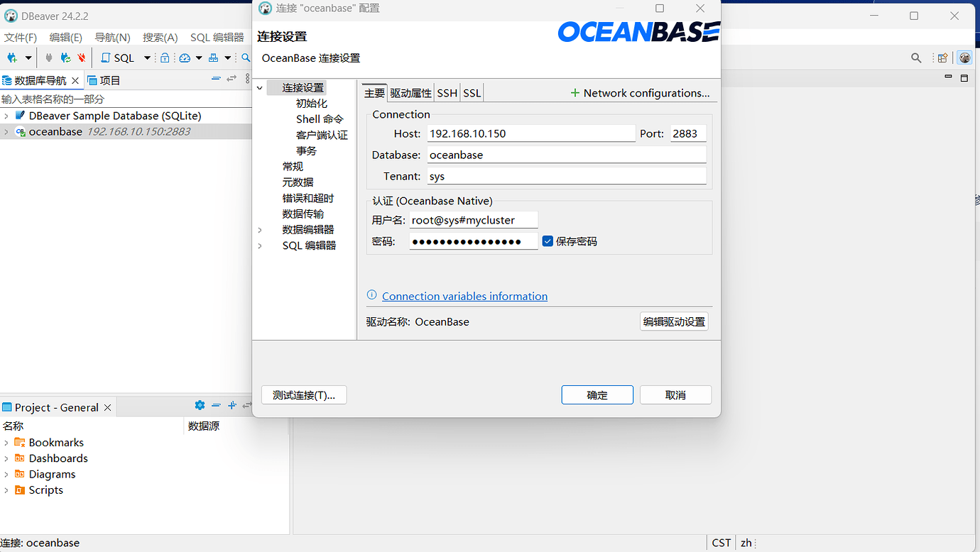
Task: Expand the oceanbase connection in navigator
Action: coord(6,131)
